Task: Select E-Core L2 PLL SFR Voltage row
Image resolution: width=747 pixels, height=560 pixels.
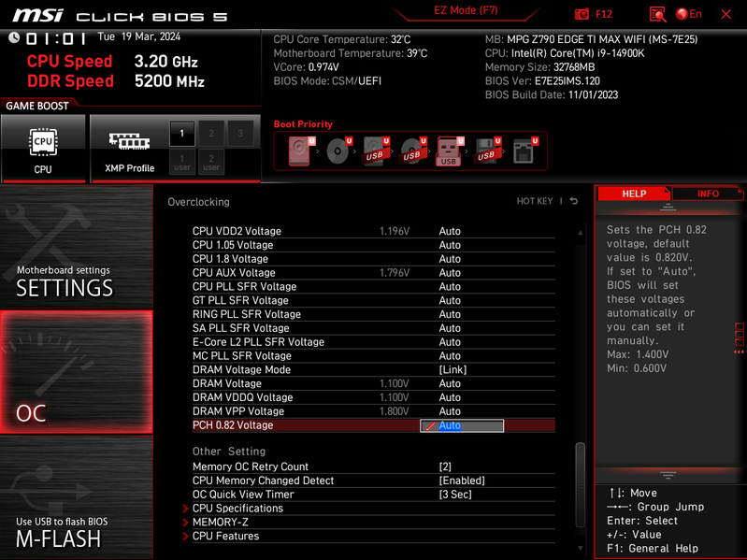Action: click(374, 342)
